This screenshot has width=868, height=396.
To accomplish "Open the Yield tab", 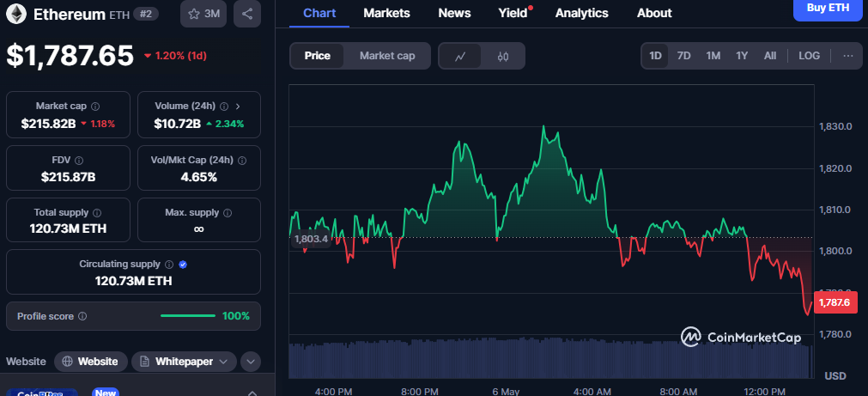I will [513, 13].
